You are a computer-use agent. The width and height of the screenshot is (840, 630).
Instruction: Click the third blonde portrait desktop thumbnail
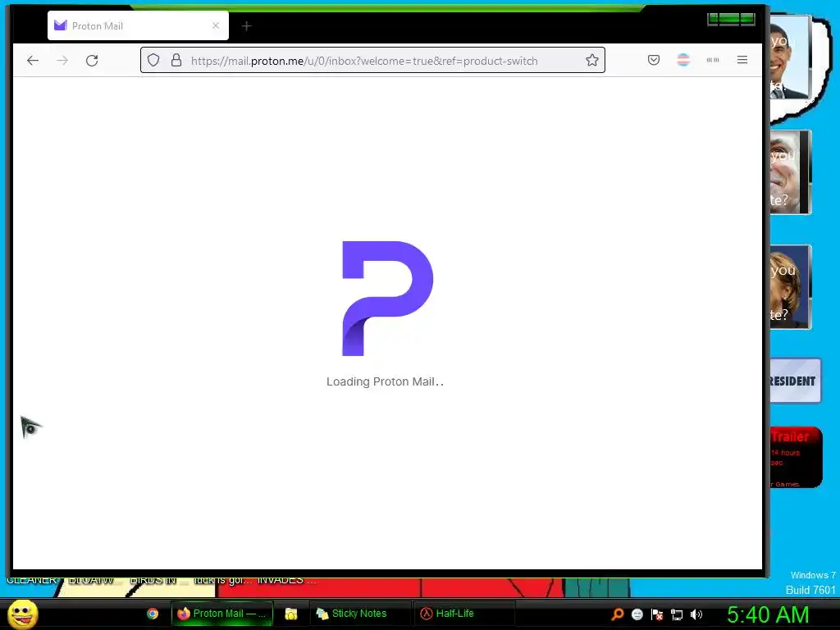coord(791,286)
